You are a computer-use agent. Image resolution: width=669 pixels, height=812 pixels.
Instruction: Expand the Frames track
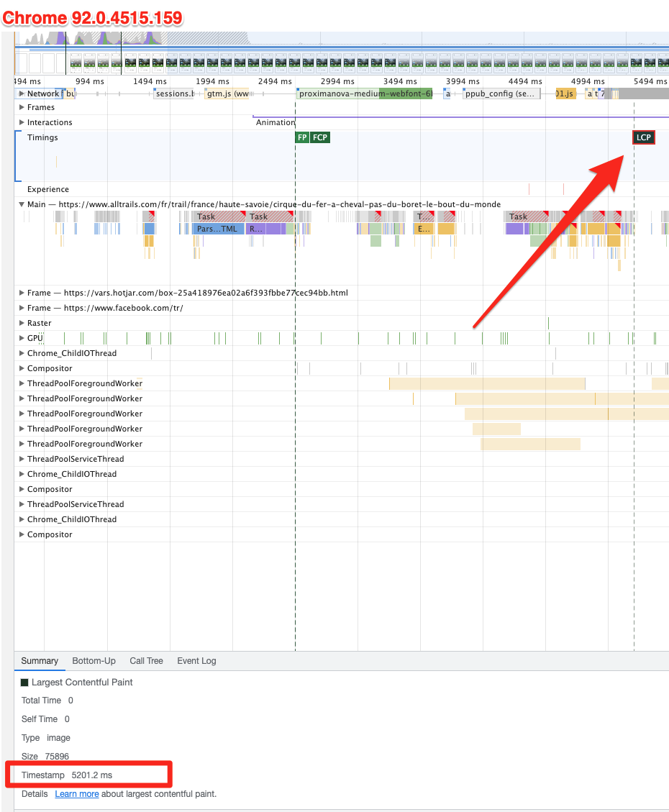22,107
